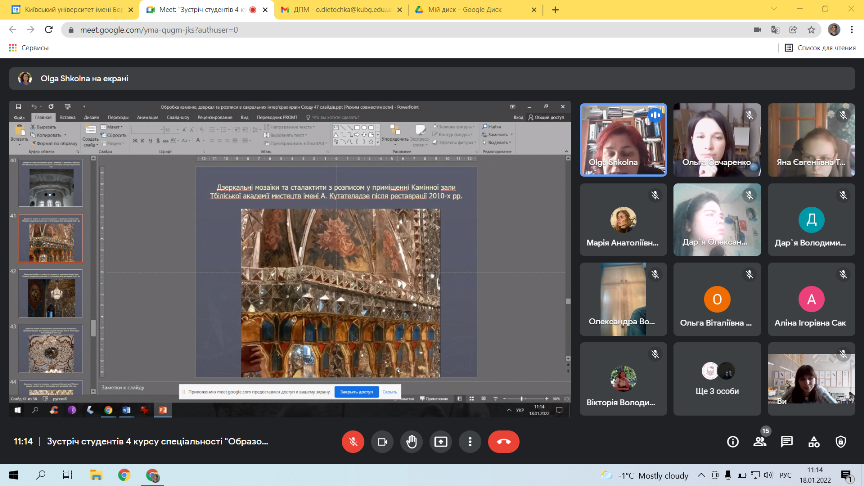The width and height of the screenshot is (864, 486).
Task: Open the Activities panel icon
Action: click(x=814, y=441)
